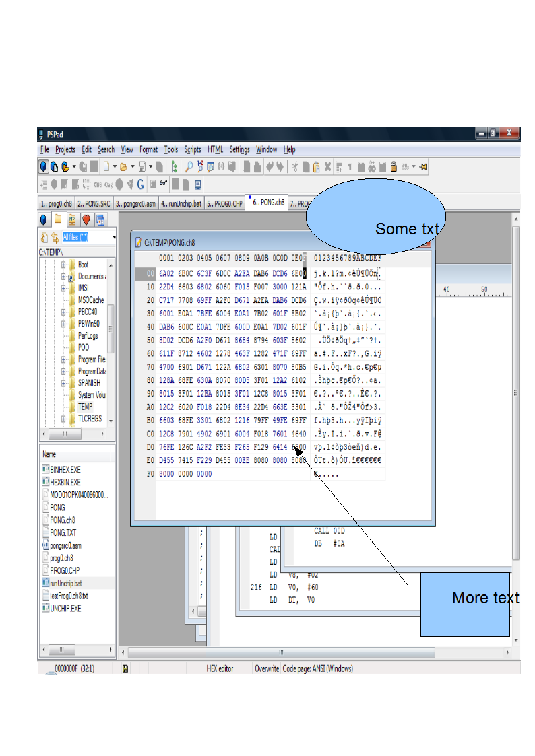The width and height of the screenshot is (535, 756).
Task: Click the blue G Google search icon
Action: pyautogui.click(x=140, y=184)
